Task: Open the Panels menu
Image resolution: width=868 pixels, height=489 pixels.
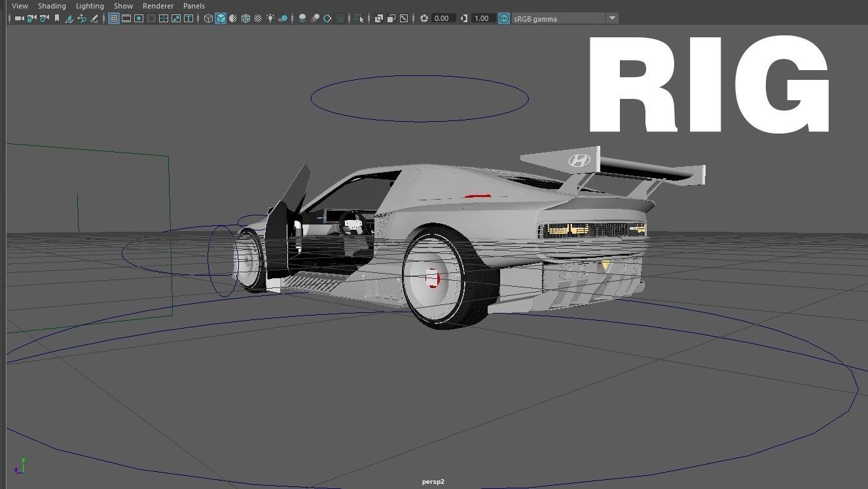Action: click(x=194, y=6)
